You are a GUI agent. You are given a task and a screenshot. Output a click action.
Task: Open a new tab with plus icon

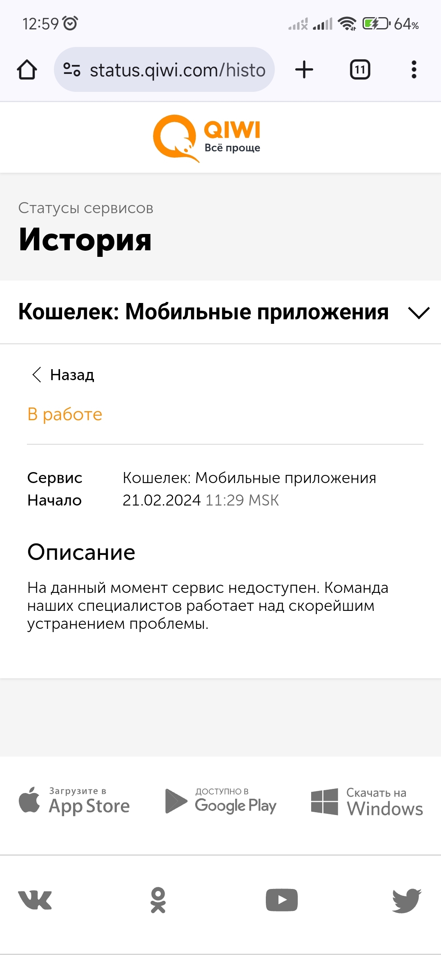click(x=304, y=69)
